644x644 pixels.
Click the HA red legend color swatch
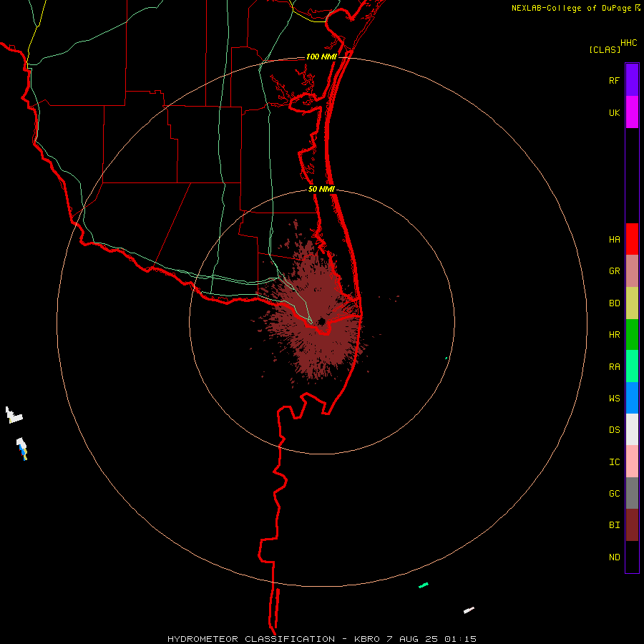point(632,239)
